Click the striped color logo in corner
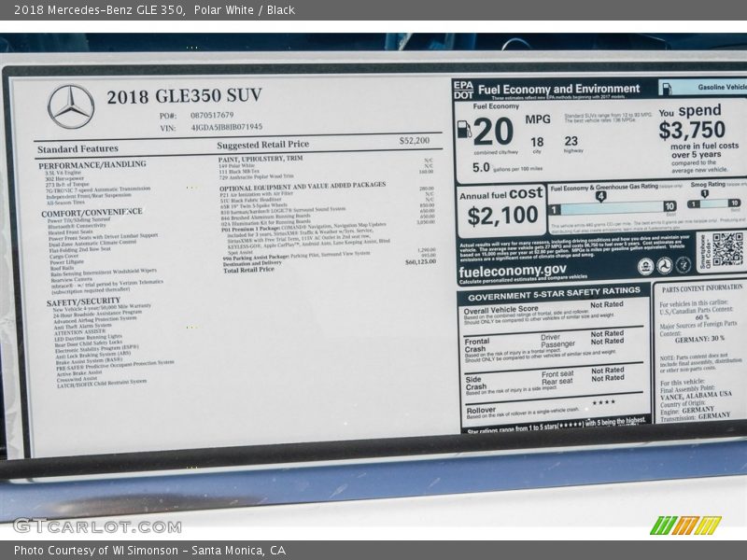The width and height of the screenshot is (747, 560). (685, 525)
